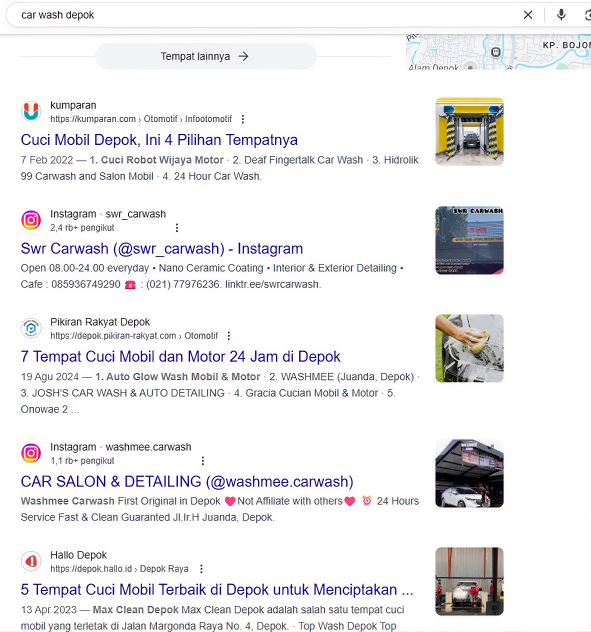Click the 'Pikiran Rakyat Depok' site name
Image resolution: width=591 pixels, height=632 pixels.
[x=100, y=322]
